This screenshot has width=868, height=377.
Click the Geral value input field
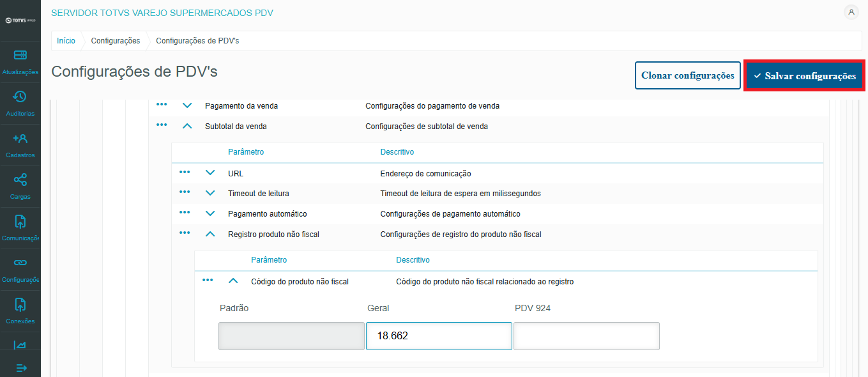pos(438,336)
